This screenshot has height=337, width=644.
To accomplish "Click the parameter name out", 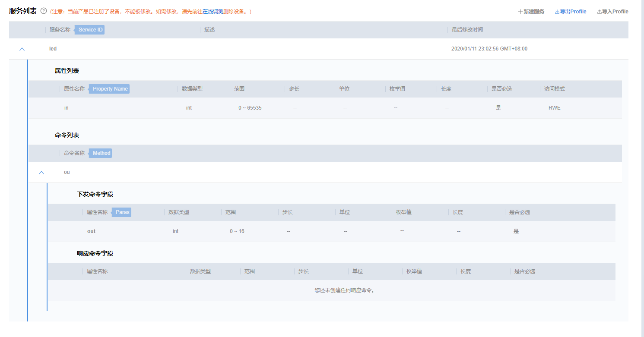I will pos(91,231).
